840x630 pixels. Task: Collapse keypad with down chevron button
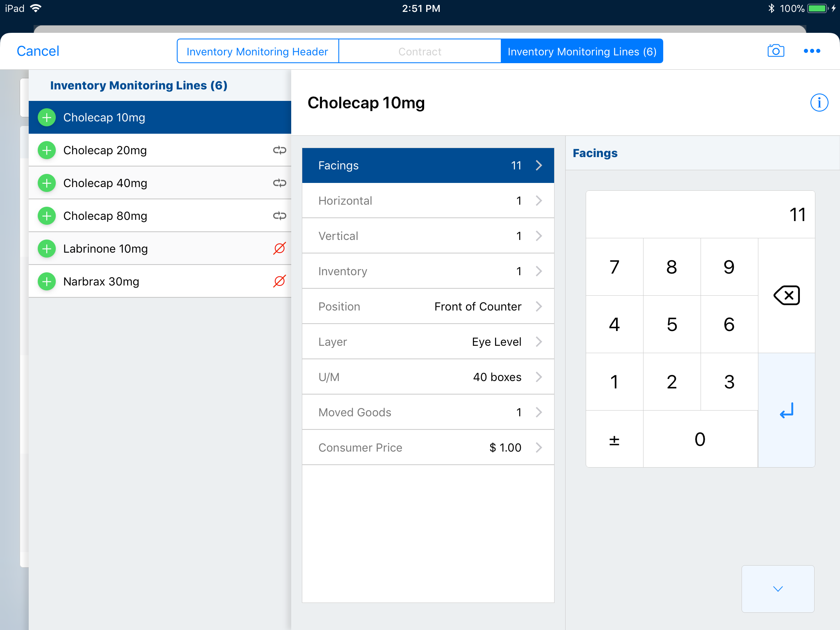[778, 589]
